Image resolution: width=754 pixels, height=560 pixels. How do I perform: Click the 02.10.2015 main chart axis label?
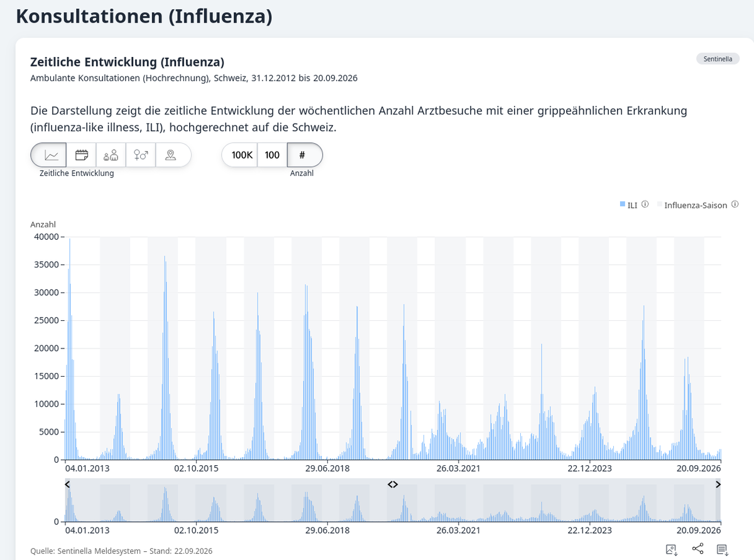[x=197, y=468]
